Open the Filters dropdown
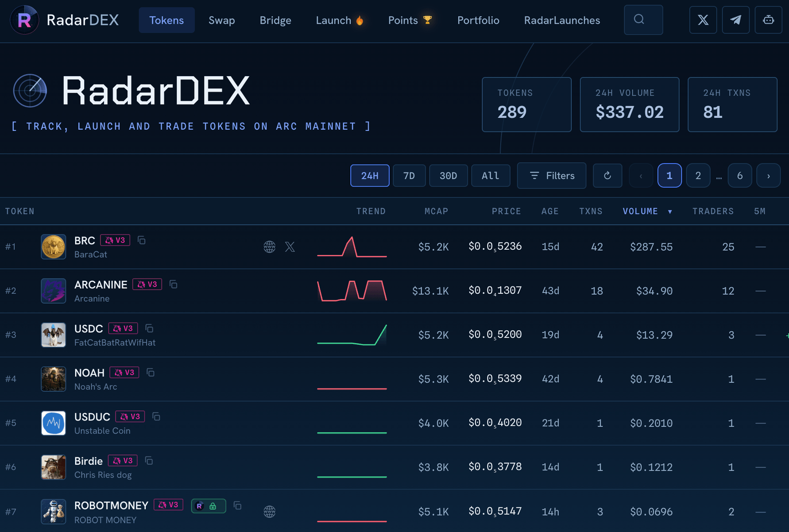The image size is (789, 532). coord(552,176)
